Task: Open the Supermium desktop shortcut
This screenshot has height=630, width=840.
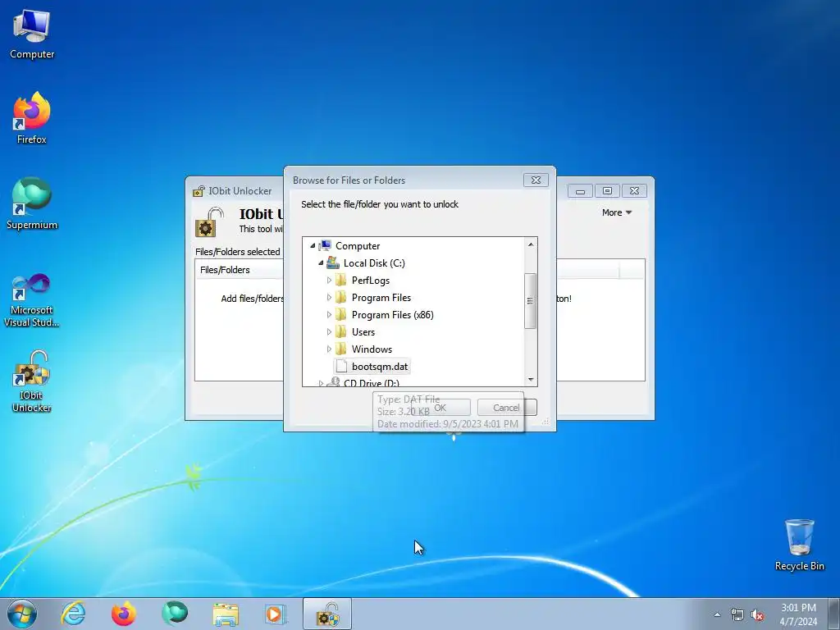Action: point(32,203)
